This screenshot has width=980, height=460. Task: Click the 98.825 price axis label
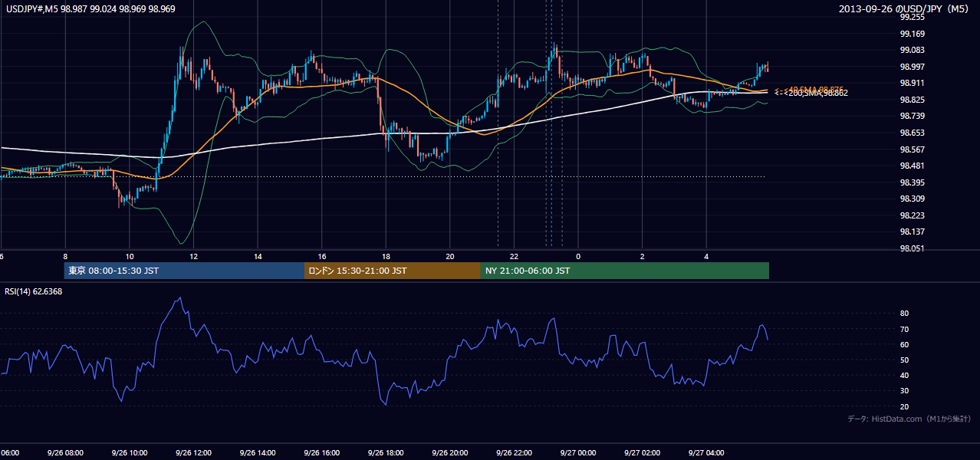pos(912,100)
